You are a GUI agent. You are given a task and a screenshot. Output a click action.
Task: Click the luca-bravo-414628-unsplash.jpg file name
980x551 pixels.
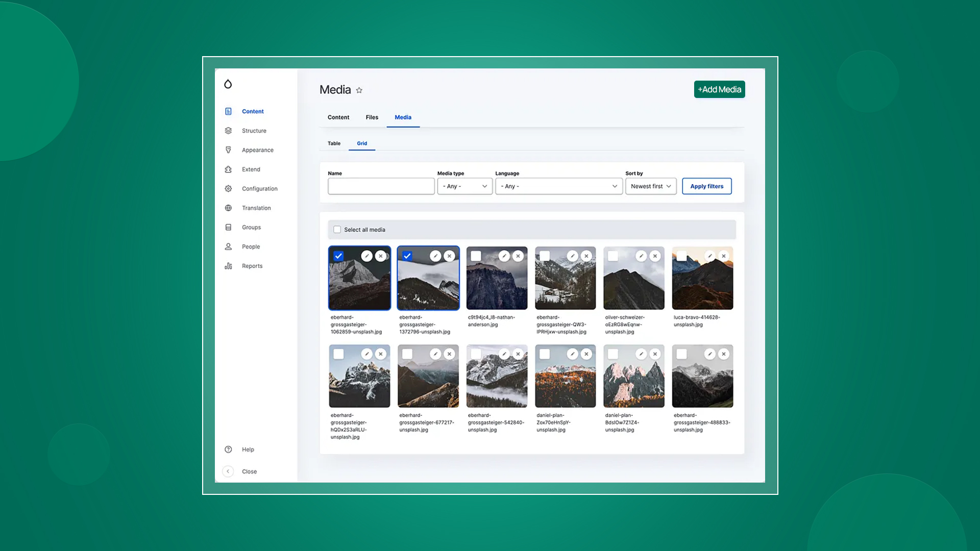[697, 321]
